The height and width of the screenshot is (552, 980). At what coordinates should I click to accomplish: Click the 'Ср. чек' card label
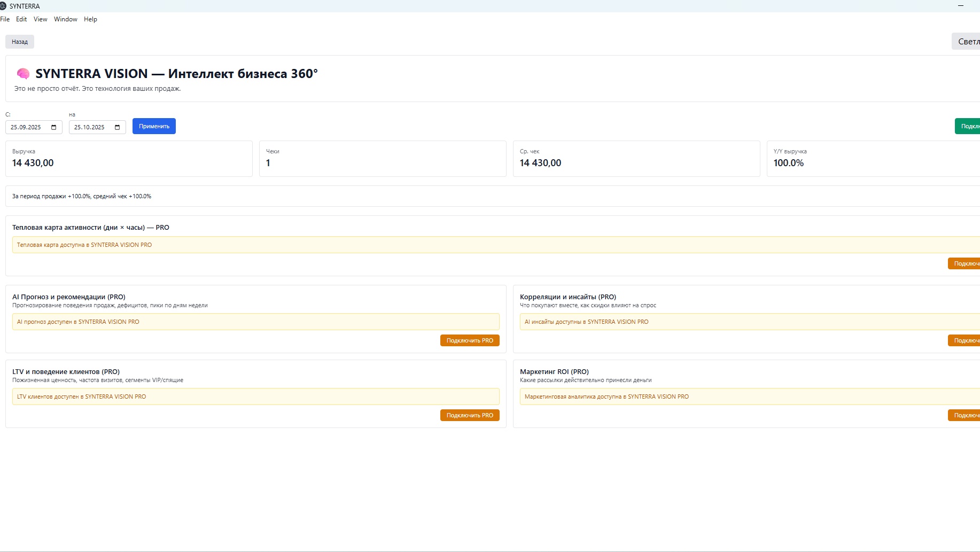(530, 151)
